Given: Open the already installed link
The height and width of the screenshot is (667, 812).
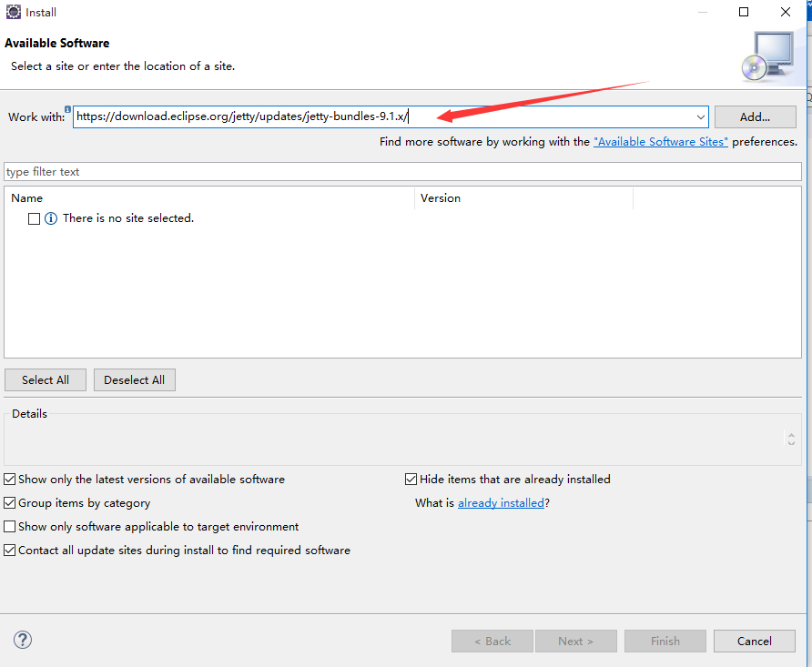Looking at the screenshot, I should [x=501, y=503].
